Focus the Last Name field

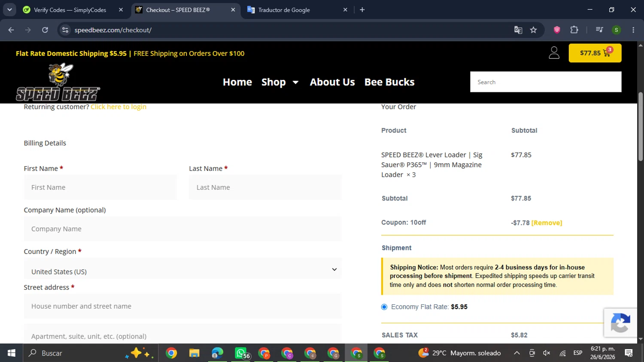[265, 187]
